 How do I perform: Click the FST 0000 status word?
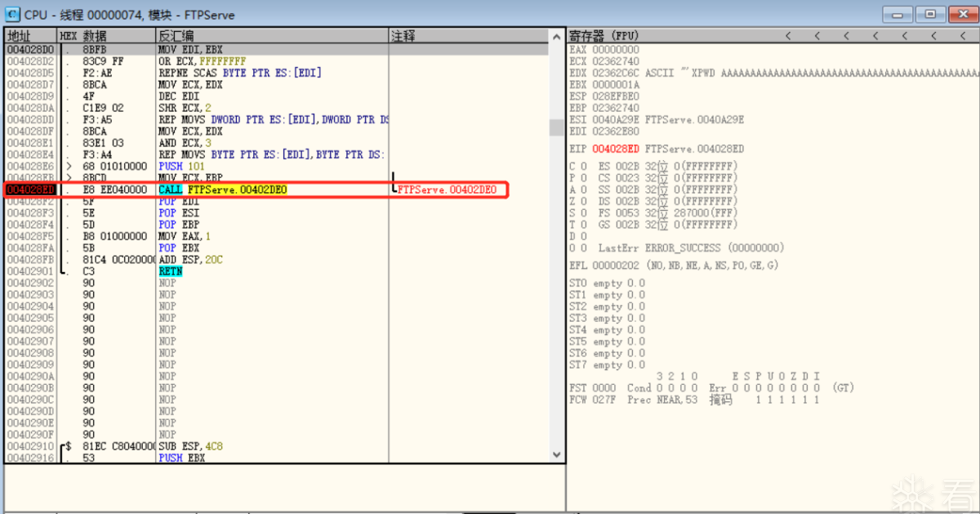[593, 388]
